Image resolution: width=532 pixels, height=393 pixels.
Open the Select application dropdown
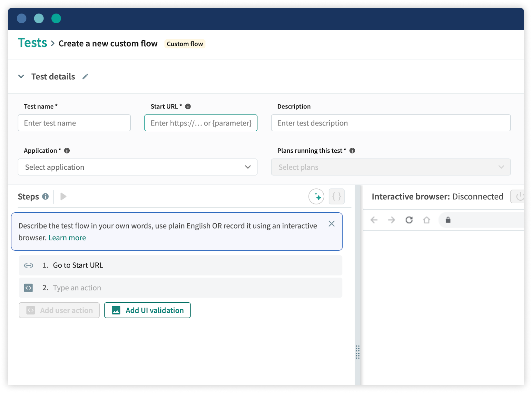[137, 167]
